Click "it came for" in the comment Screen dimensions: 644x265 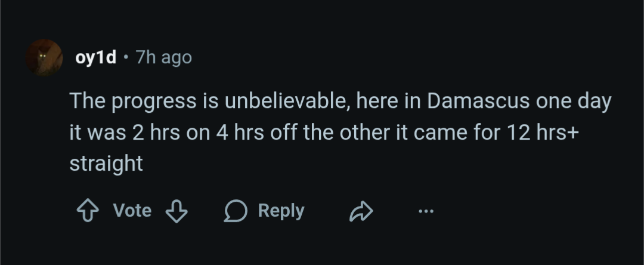point(440,132)
